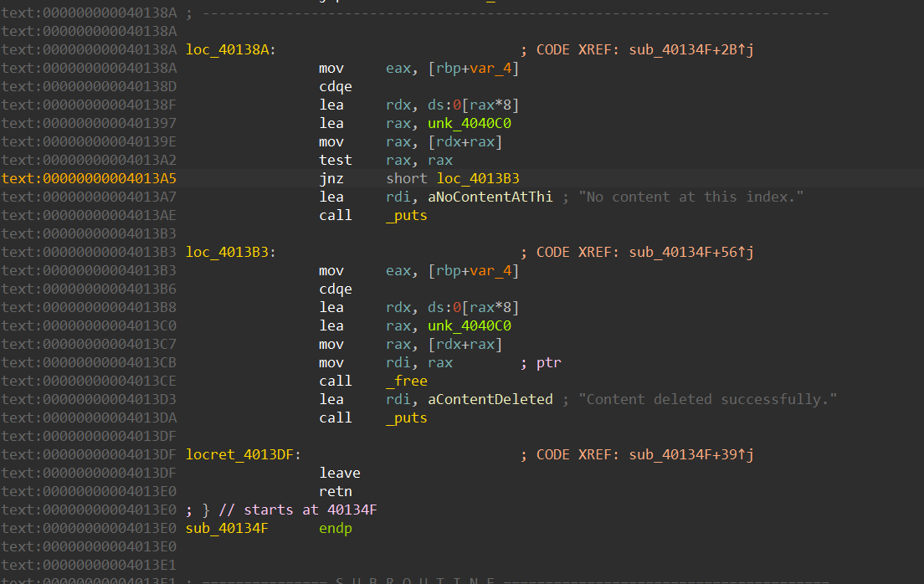Screen dimensions: 924x584
Task: Follow the sub_40134F+56 cross-reference
Action: pos(690,252)
